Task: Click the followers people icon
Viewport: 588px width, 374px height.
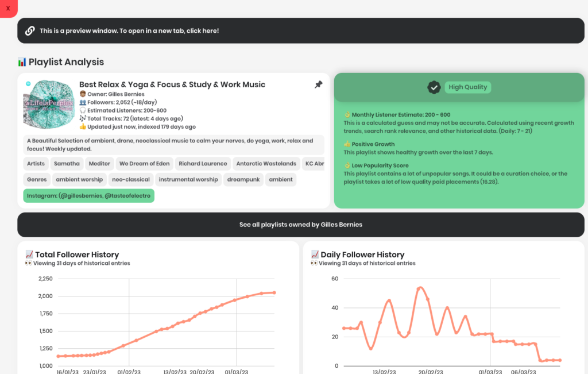Action: [x=83, y=102]
